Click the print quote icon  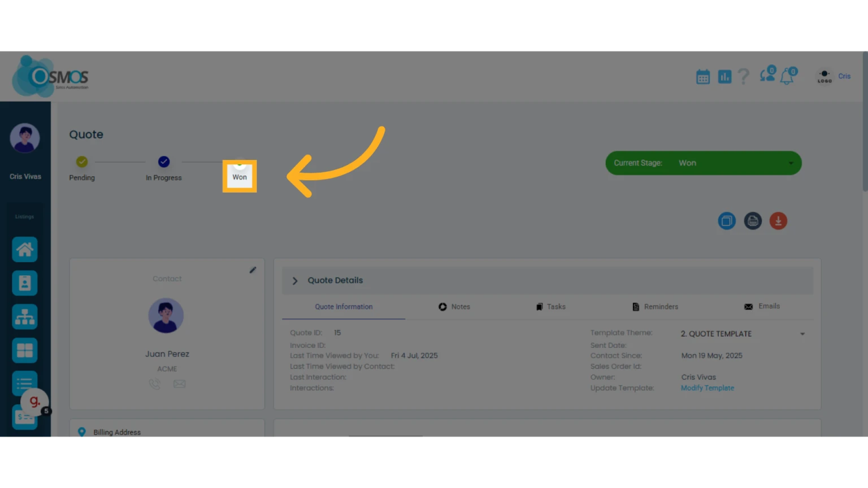[753, 221]
